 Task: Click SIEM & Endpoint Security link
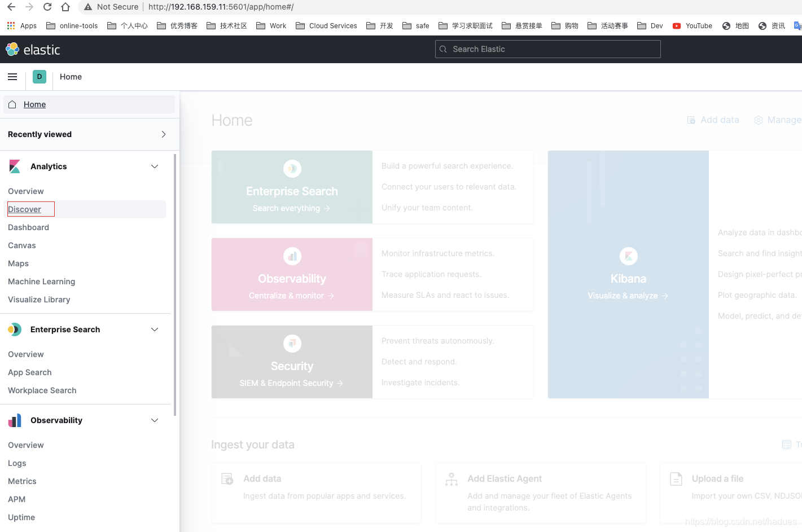tap(291, 383)
